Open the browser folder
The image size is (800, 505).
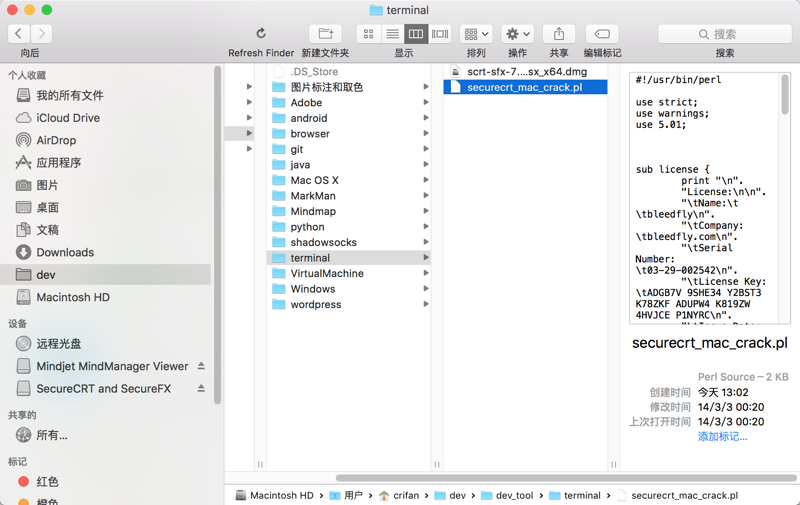coord(348,134)
